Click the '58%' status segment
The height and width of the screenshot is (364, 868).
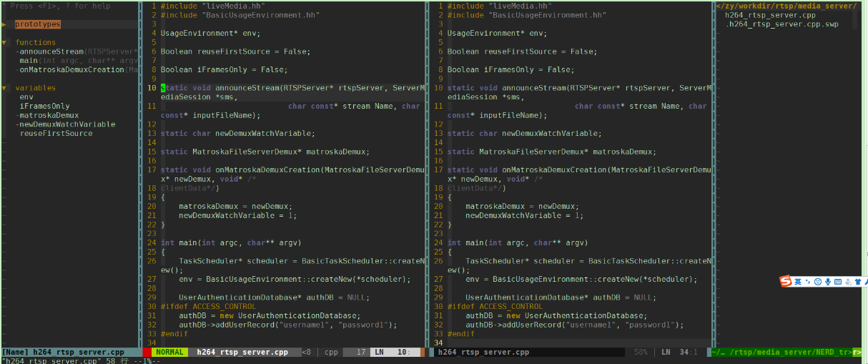[641, 353]
